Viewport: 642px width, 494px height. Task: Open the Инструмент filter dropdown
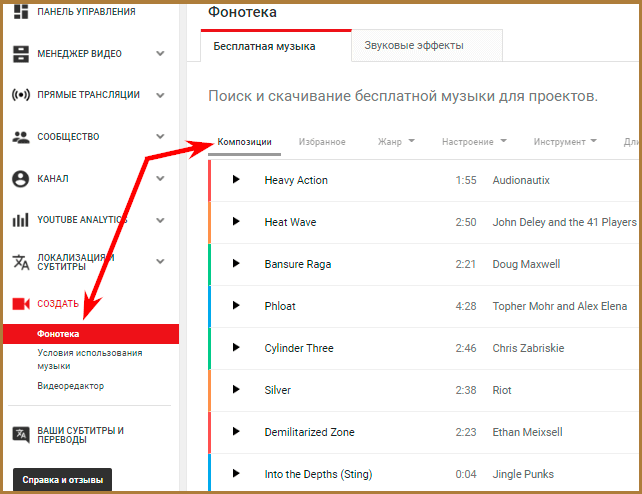click(565, 142)
